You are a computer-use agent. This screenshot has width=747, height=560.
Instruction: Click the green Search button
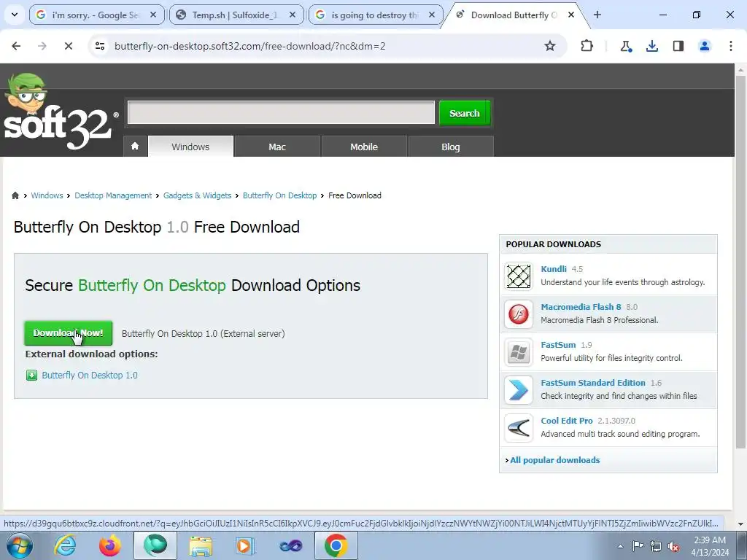[x=465, y=113]
